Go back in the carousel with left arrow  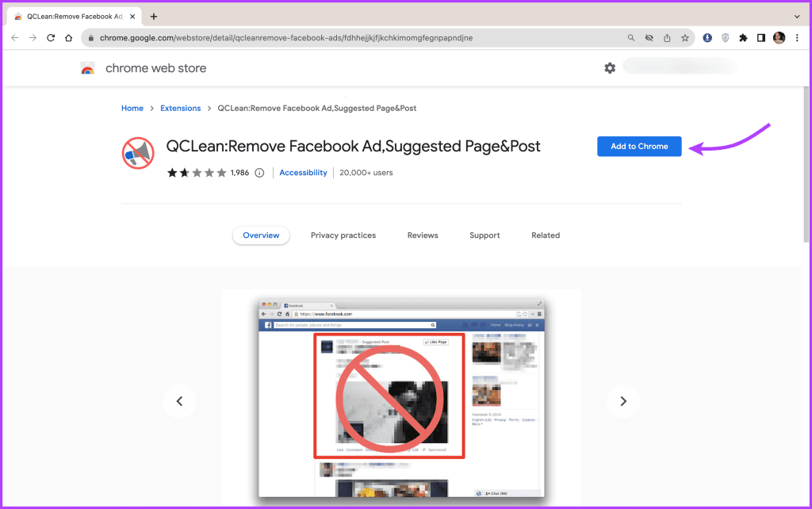180,401
